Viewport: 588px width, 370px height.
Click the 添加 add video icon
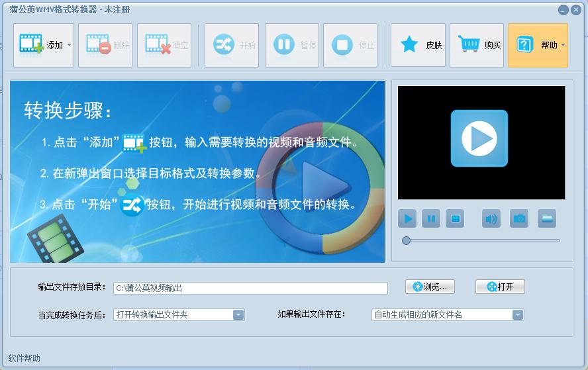32,44
